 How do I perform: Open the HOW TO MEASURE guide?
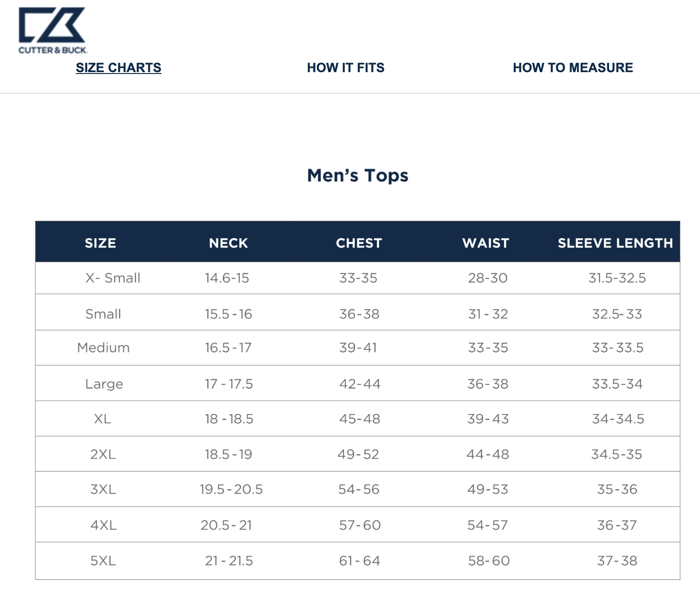(x=573, y=68)
